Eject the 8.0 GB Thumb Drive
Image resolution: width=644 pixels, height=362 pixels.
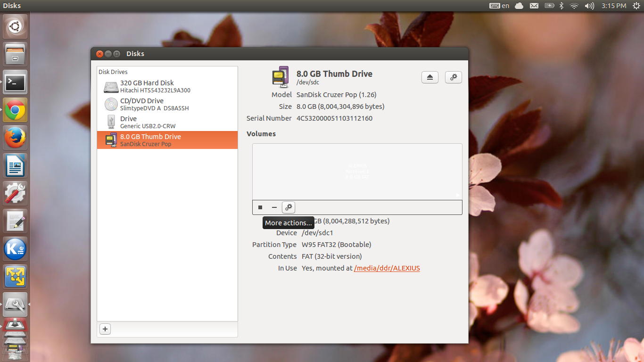429,77
